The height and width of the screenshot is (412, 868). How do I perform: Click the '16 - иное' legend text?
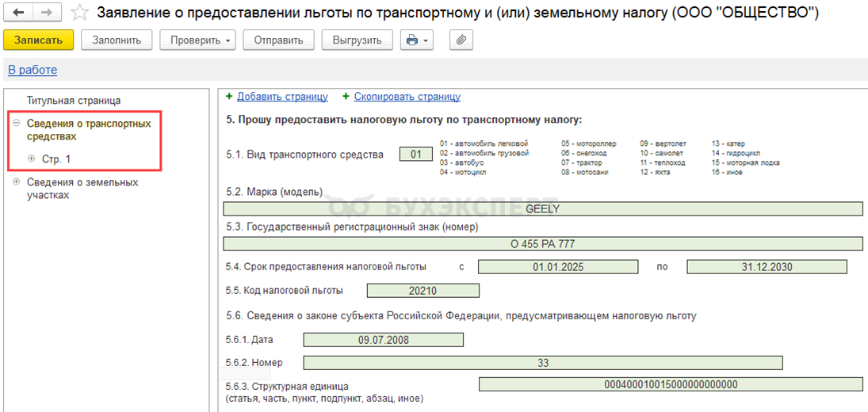728,173
